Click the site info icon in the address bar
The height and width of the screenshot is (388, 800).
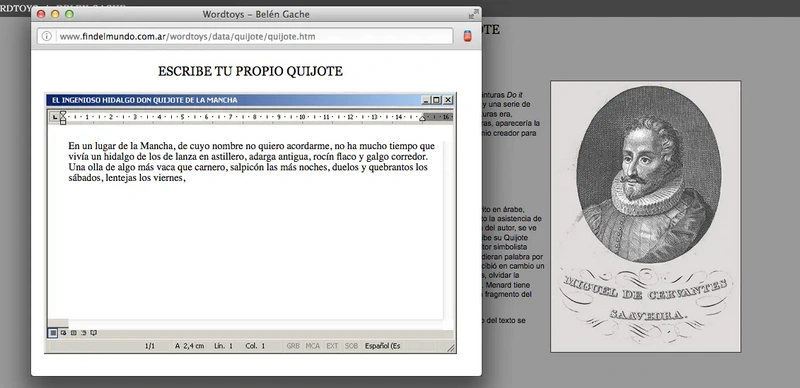point(46,36)
